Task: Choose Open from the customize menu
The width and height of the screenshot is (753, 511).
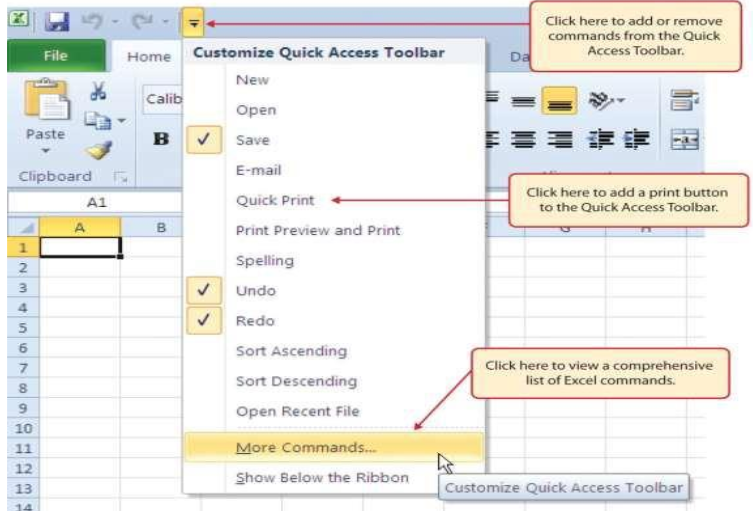Action: coord(334,110)
